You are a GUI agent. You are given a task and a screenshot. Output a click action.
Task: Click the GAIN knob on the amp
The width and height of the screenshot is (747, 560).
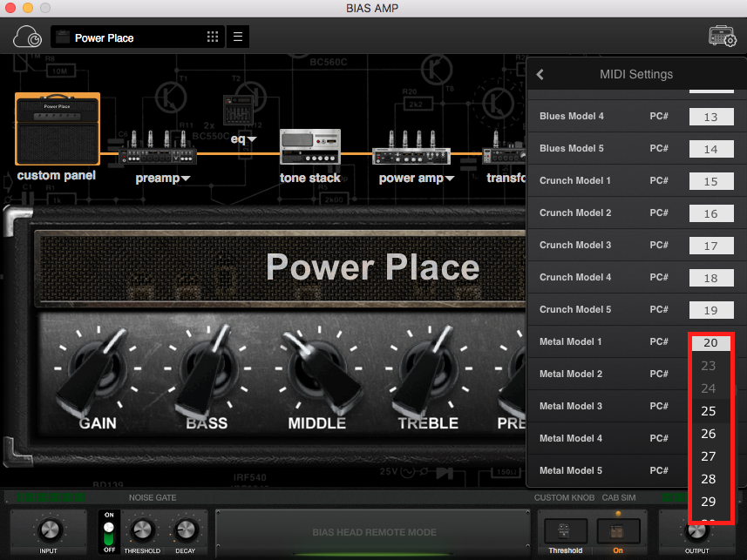click(98, 369)
